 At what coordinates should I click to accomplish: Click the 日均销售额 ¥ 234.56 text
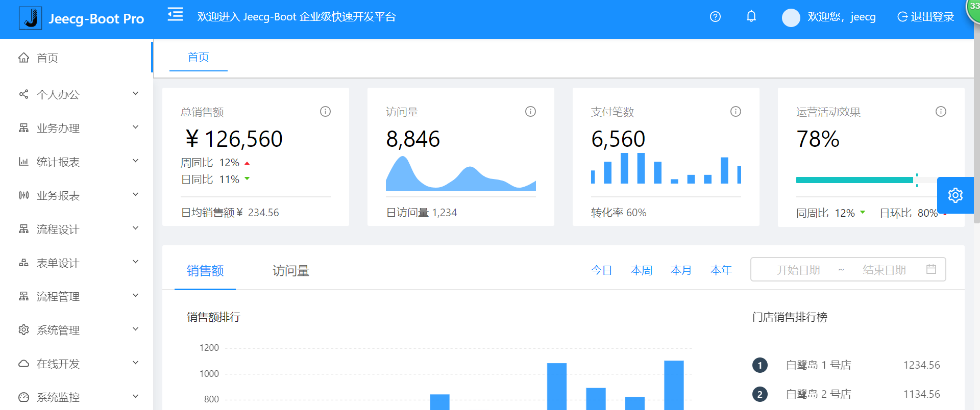(230, 213)
